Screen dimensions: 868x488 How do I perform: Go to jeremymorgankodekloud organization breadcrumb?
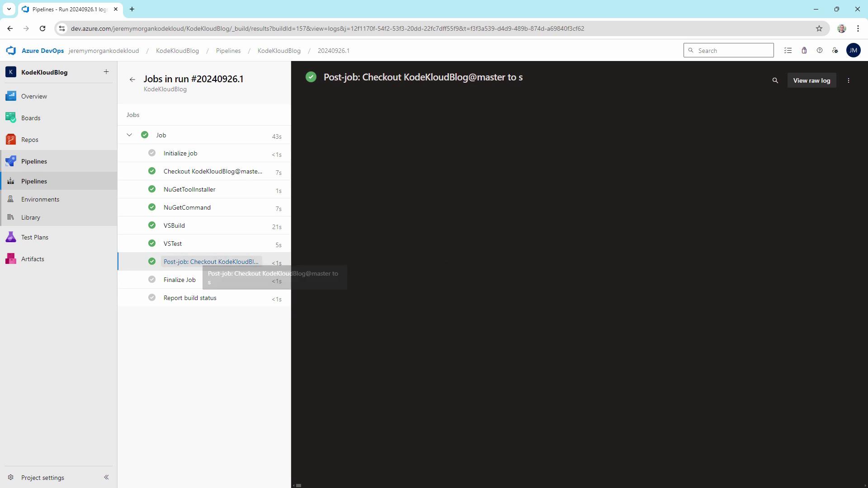tap(104, 51)
